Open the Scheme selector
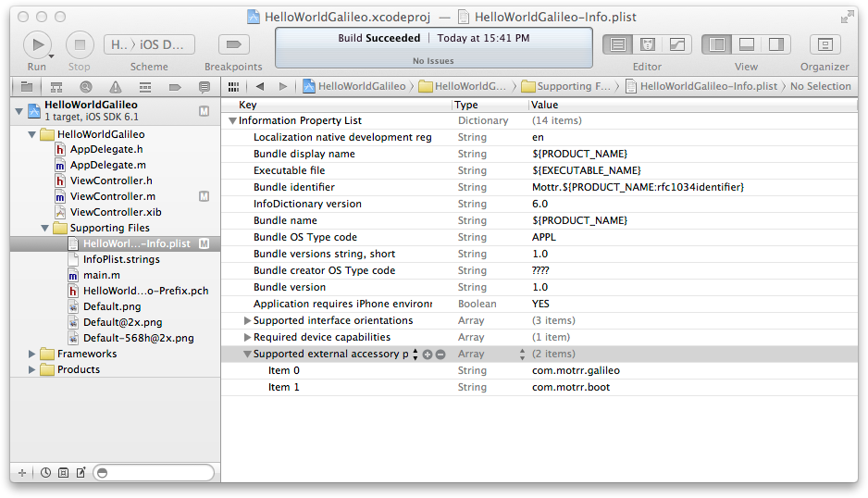This screenshot has width=868, height=498. pos(149,44)
